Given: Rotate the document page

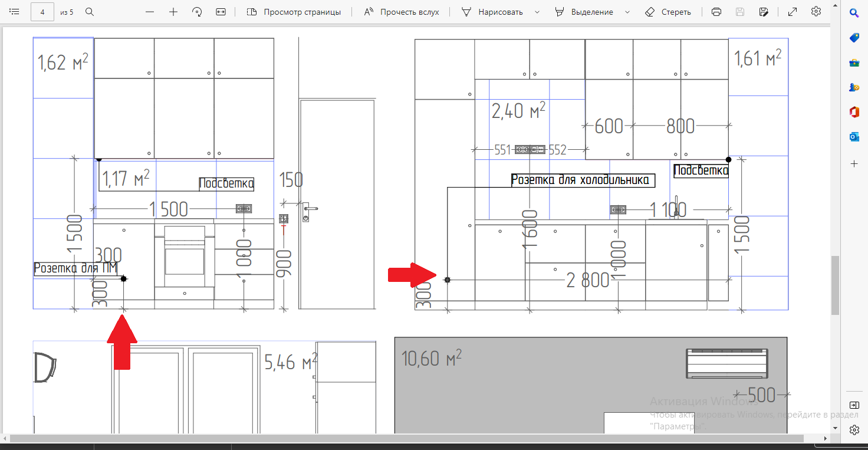Looking at the screenshot, I should click(x=197, y=12).
